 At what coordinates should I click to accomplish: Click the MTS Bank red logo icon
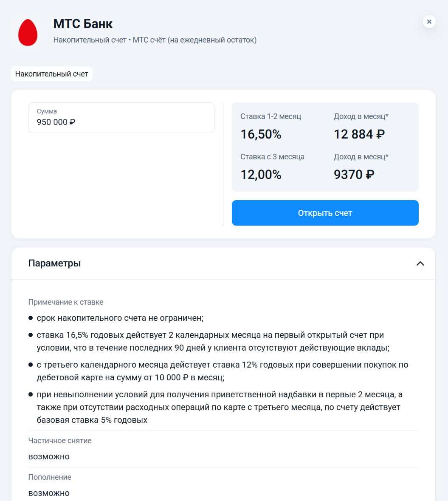tap(28, 32)
